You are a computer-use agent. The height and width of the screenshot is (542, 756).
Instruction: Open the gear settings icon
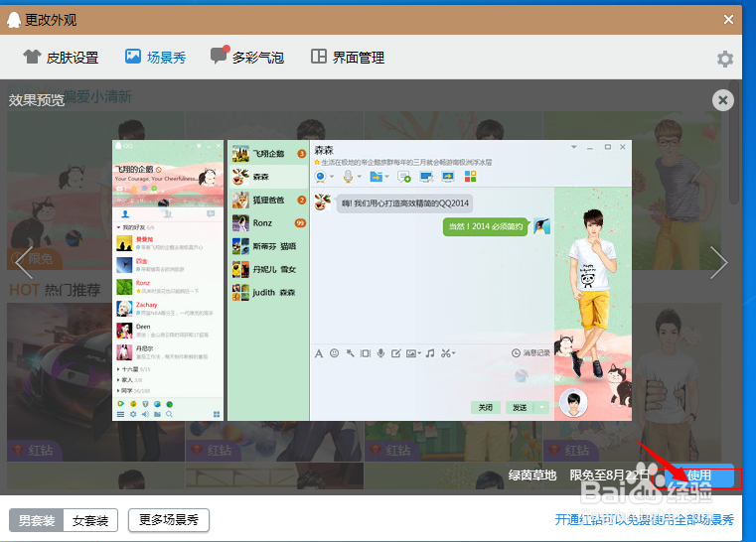coord(724,60)
